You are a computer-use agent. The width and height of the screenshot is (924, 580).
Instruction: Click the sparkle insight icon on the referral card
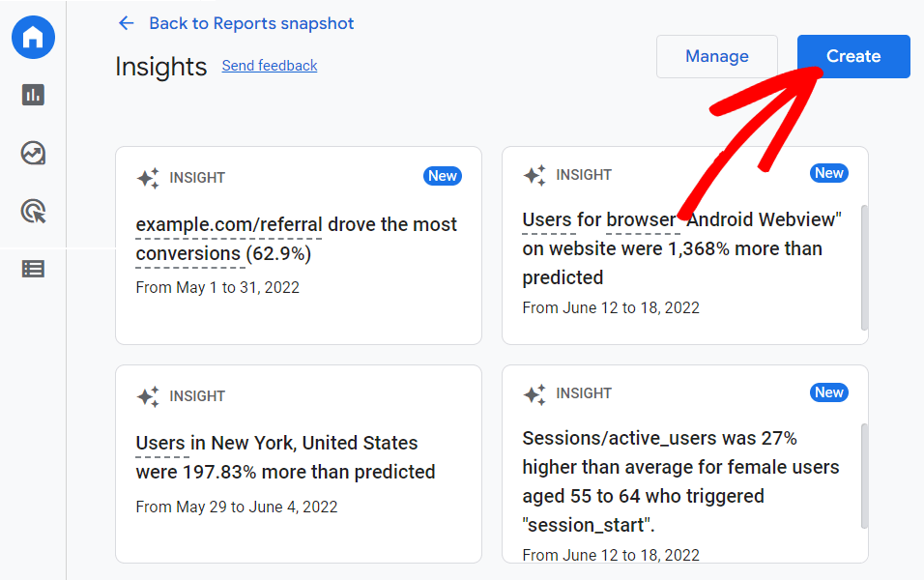[147, 177]
